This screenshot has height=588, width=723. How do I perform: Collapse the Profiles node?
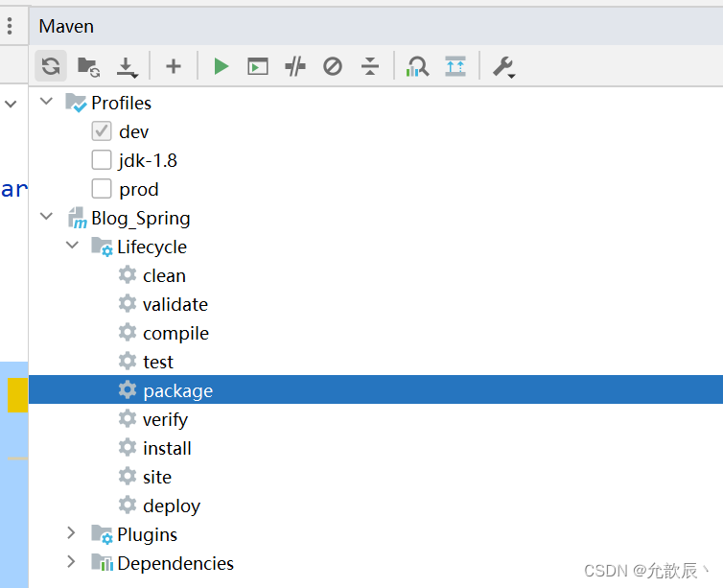[47, 101]
